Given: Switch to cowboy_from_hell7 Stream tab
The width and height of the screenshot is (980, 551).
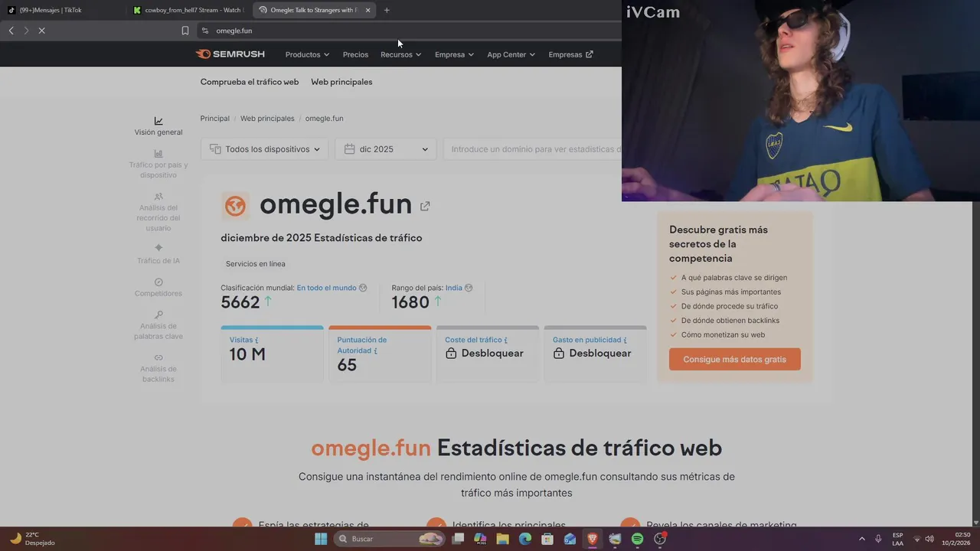Looking at the screenshot, I should 188,10.
